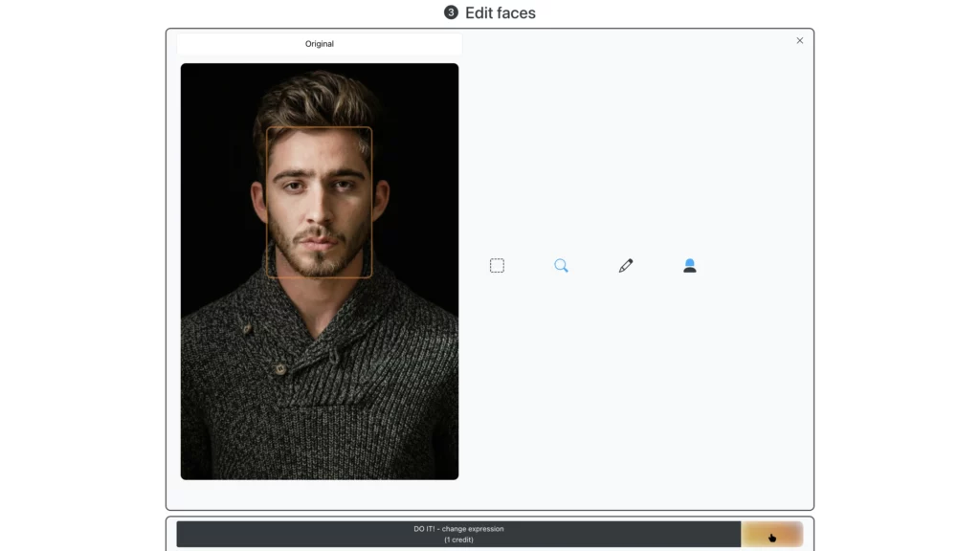The image size is (980, 551).
Task: Close the Edit faces panel
Action: coord(800,40)
